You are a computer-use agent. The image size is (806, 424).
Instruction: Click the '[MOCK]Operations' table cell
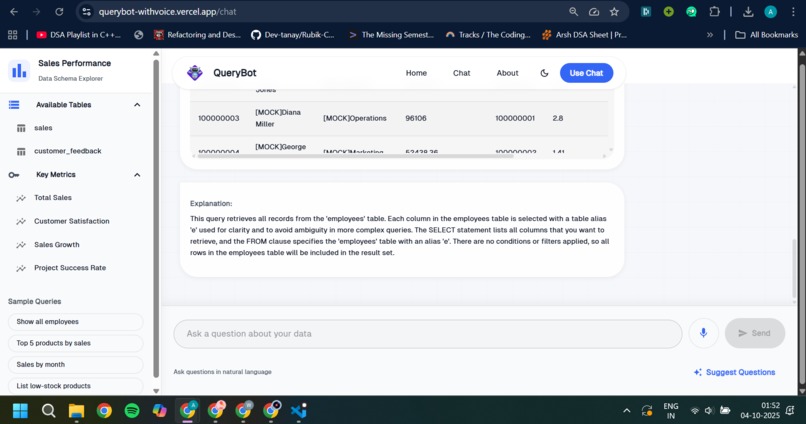[x=355, y=118]
